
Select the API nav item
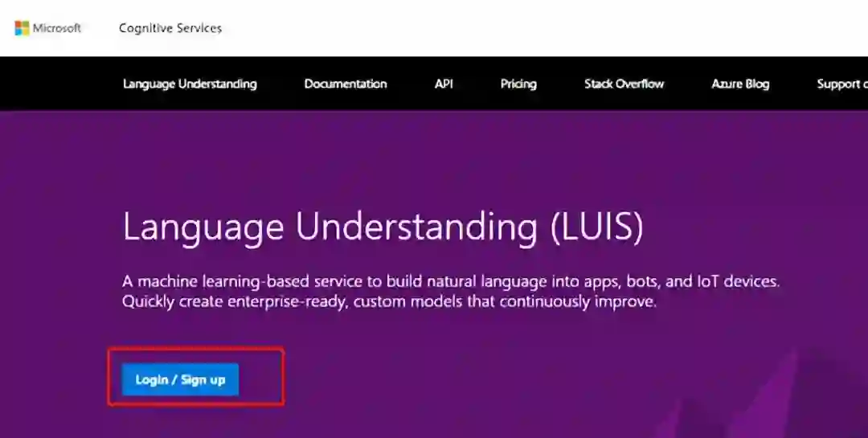(x=444, y=84)
